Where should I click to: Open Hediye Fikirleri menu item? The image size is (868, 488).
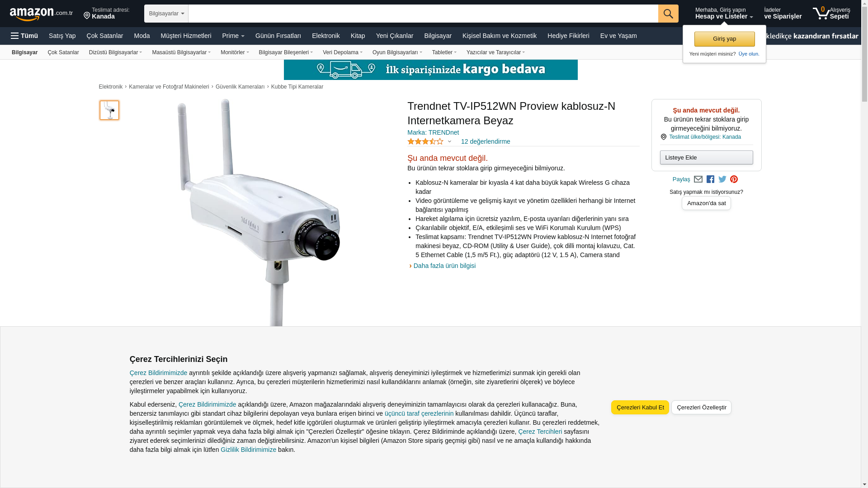(568, 36)
